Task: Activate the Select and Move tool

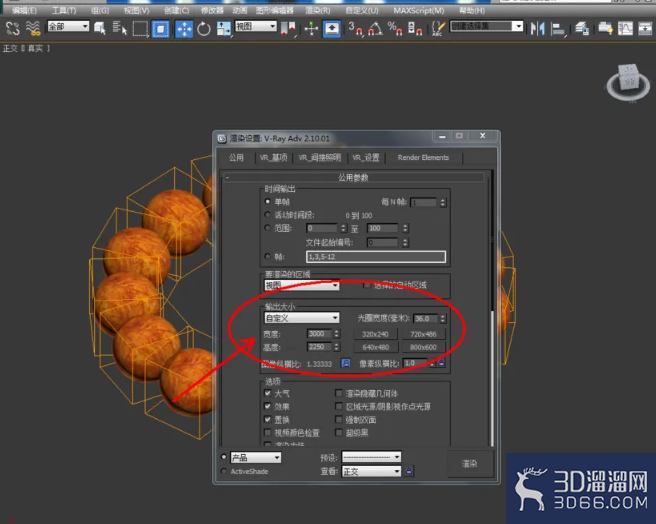Action: [184, 28]
